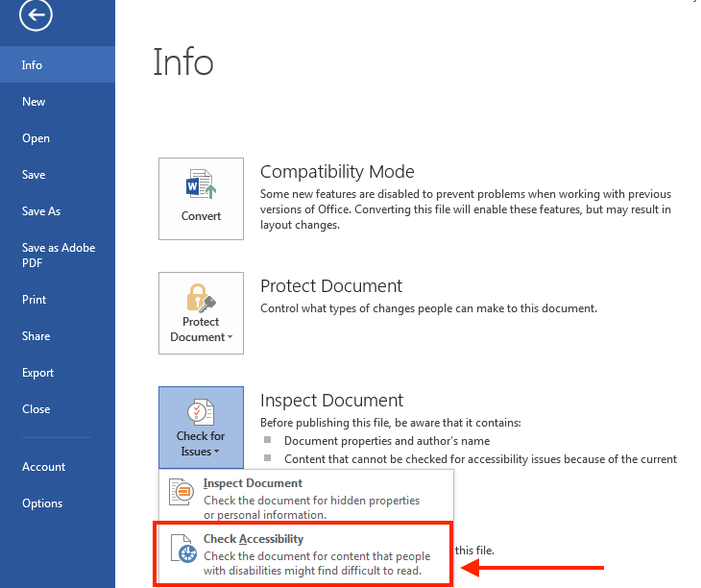Click Export in the sidebar
The image size is (701, 588).
coord(38,373)
